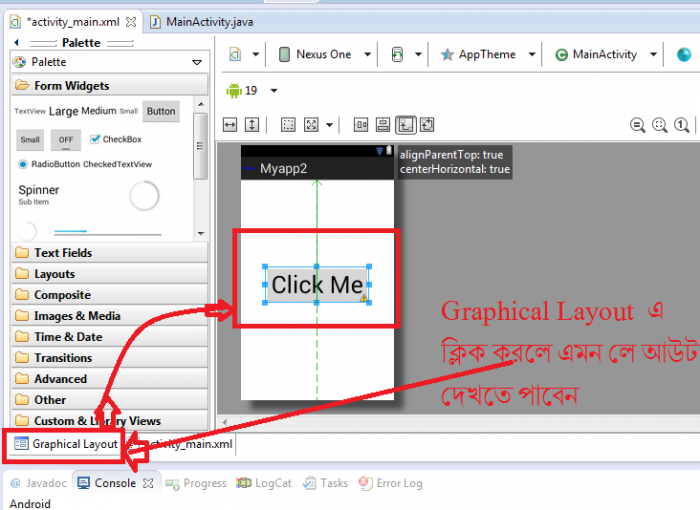Select the Button widget in palette
The height and width of the screenshot is (510, 700).
[161, 111]
